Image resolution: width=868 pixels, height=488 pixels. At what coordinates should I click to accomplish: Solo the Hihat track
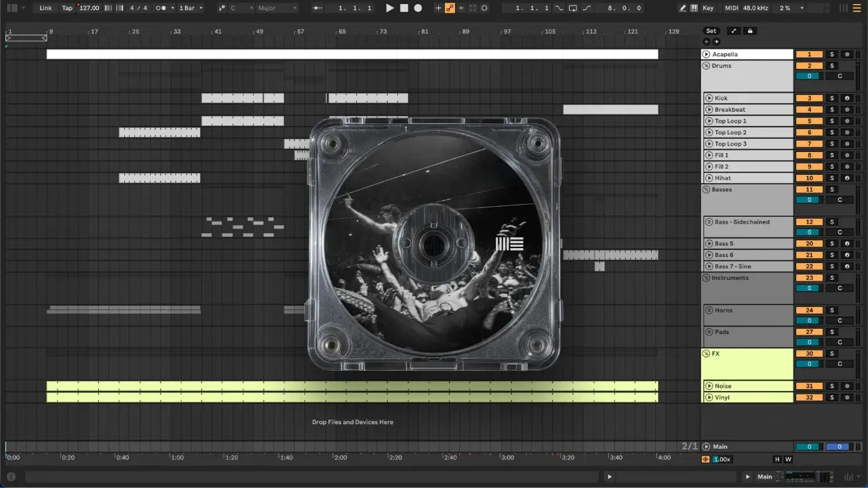(832, 178)
